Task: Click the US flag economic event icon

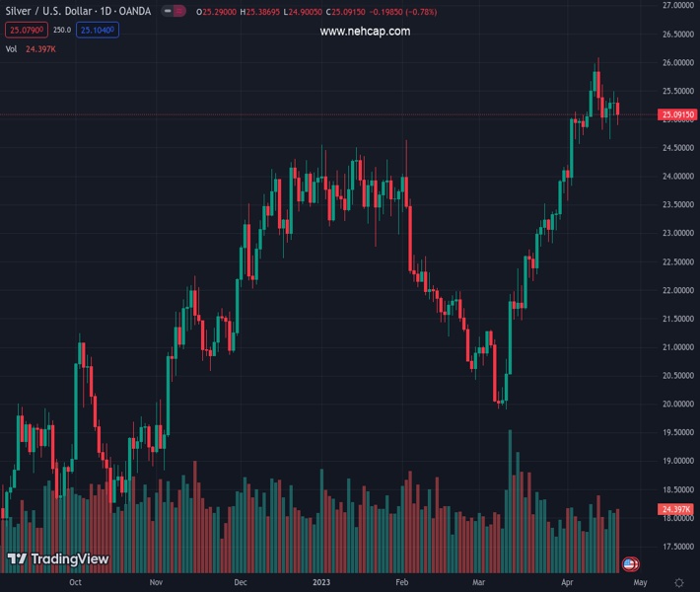Action: pyautogui.click(x=630, y=563)
